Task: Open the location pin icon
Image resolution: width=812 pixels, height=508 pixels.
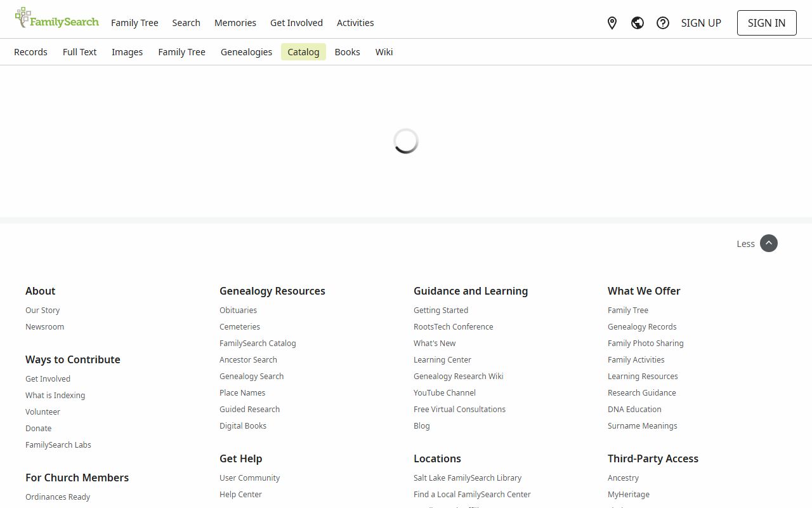Action: [612, 23]
